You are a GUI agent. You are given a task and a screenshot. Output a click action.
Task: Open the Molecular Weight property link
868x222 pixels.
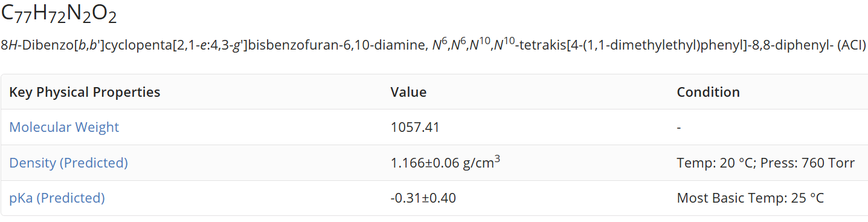(64, 127)
